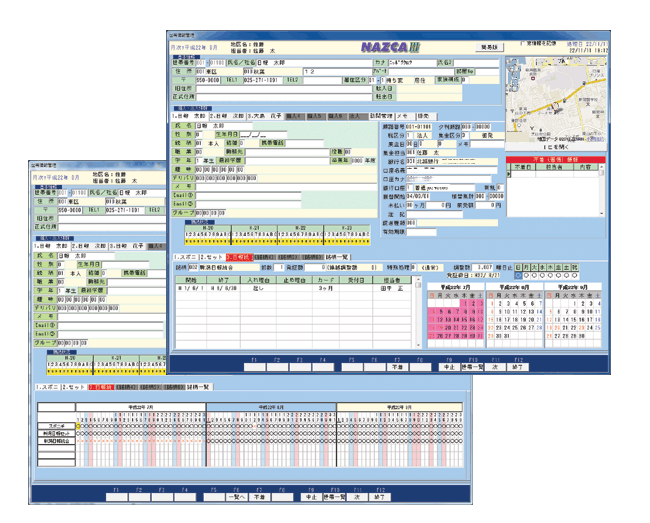Click the F12 終了 button in front window

point(518,367)
